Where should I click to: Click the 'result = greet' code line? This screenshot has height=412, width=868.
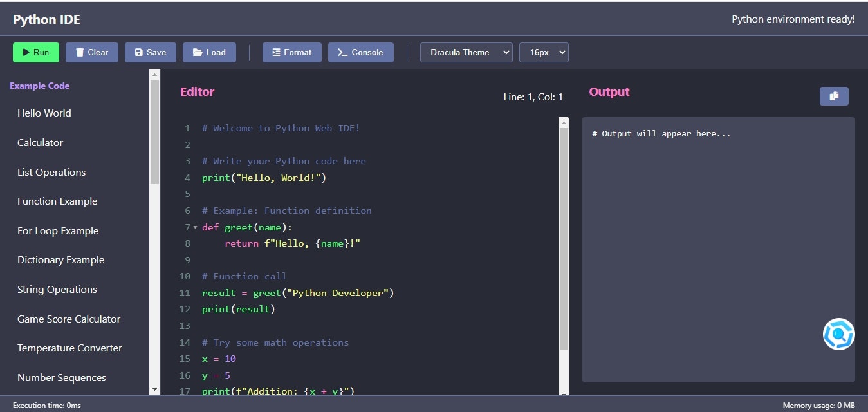coord(298,293)
